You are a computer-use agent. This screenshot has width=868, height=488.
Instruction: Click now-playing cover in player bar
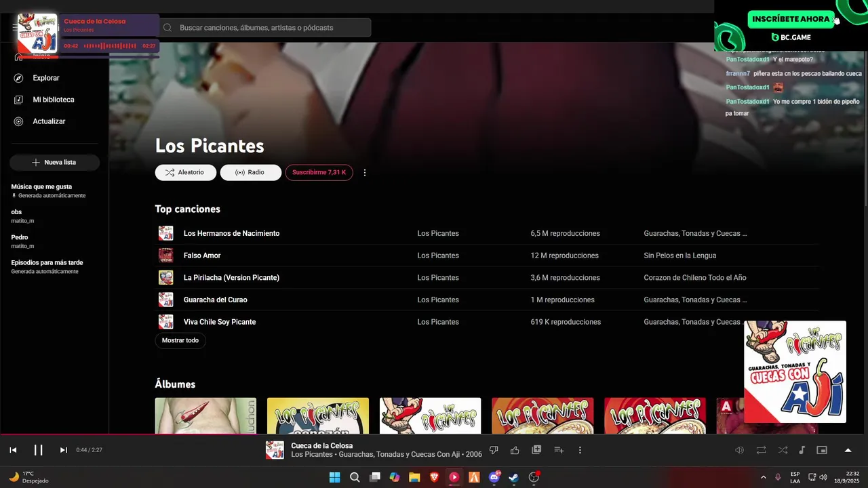(x=275, y=450)
